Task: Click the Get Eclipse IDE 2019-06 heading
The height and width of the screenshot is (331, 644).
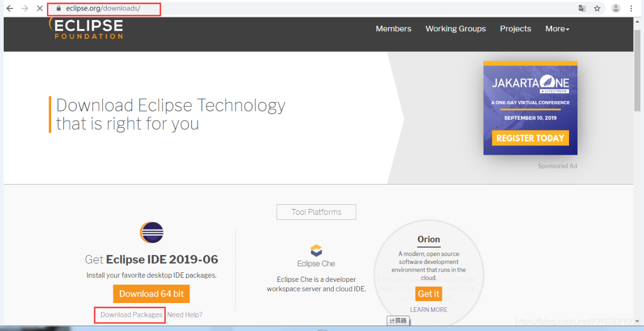Action: pos(151,259)
